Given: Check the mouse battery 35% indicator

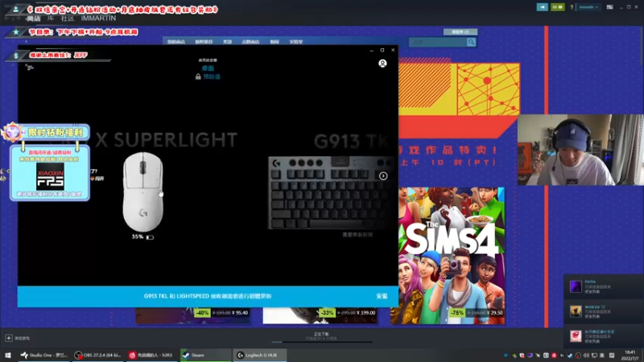Looking at the screenshot, I should pos(142,237).
